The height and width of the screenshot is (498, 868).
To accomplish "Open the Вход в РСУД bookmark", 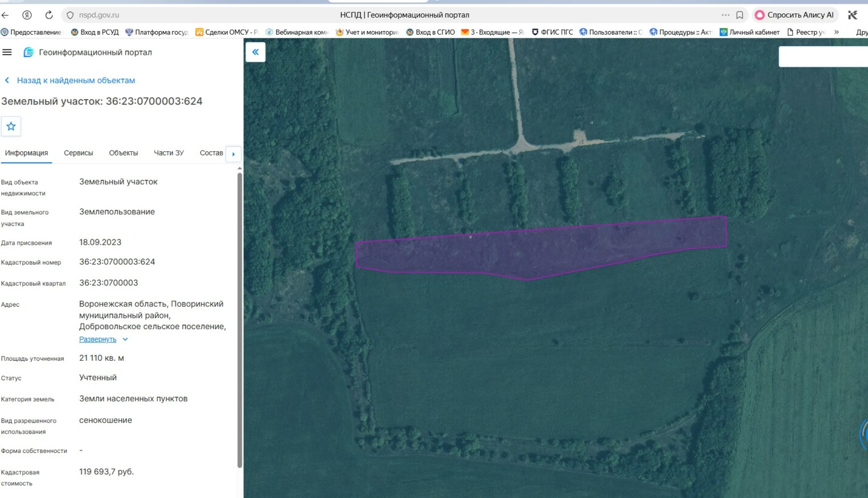I will click(95, 32).
